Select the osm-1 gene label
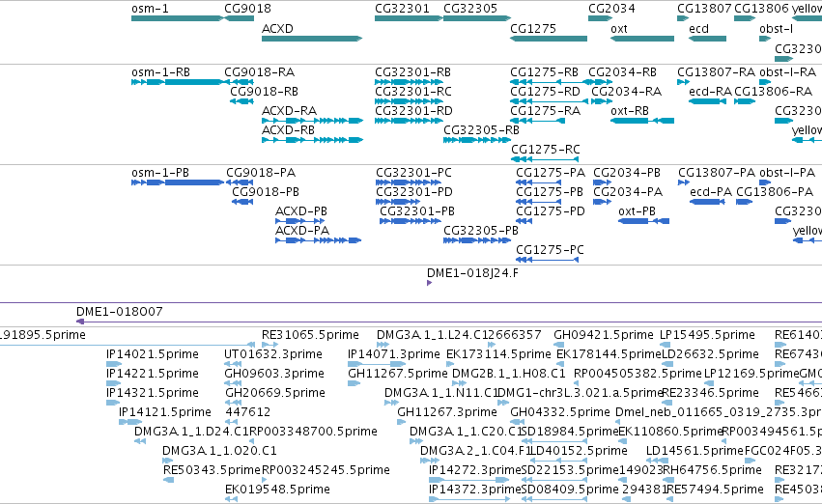Image resolution: width=822 pixels, height=504 pixels. point(150,9)
